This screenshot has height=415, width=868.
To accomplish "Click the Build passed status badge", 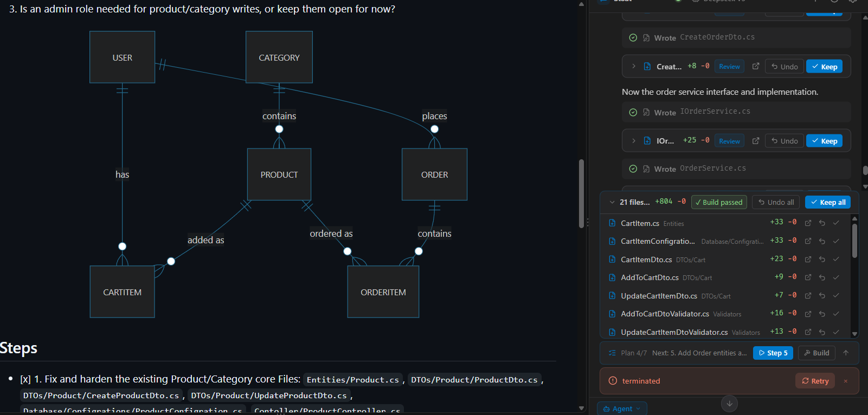I will pyautogui.click(x=718, y=202).
